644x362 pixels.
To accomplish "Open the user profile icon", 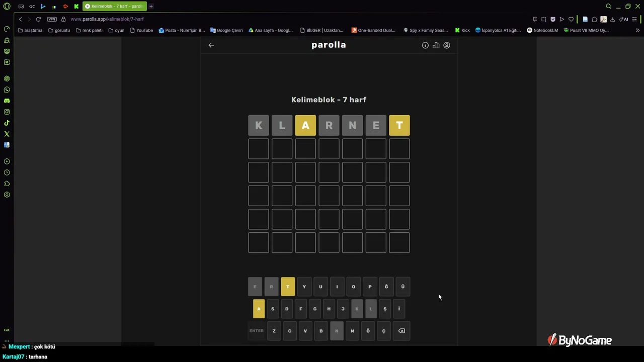I will pos(446,45).
